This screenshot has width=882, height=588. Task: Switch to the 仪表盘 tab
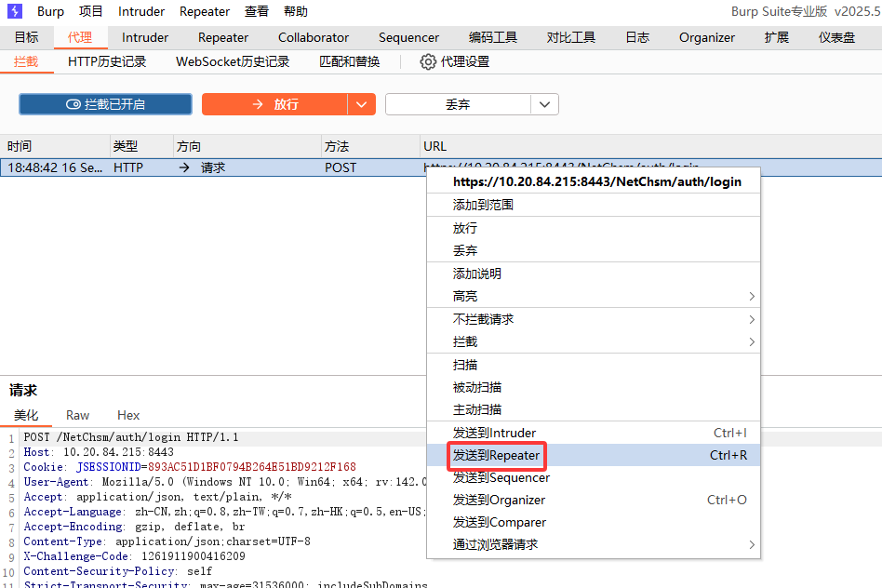click(x=837, y=38)
